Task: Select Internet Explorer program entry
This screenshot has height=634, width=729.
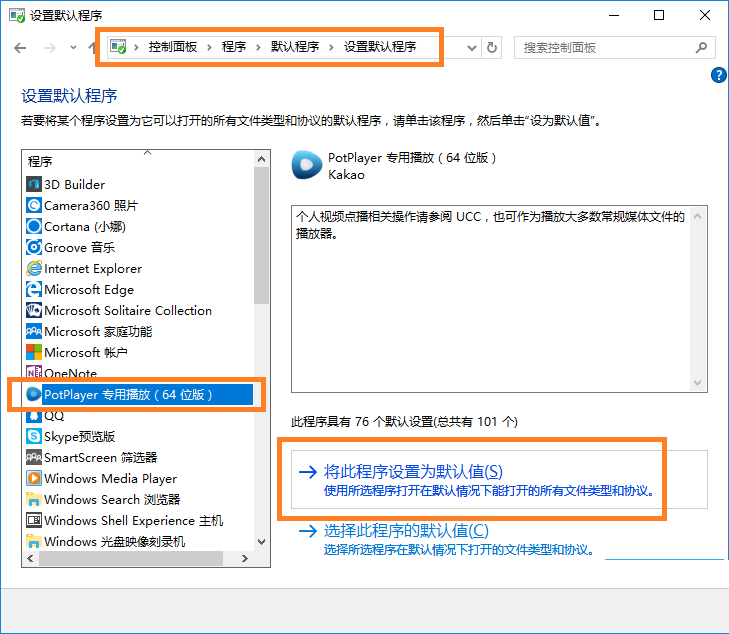Action: click(x=93, y=268)
